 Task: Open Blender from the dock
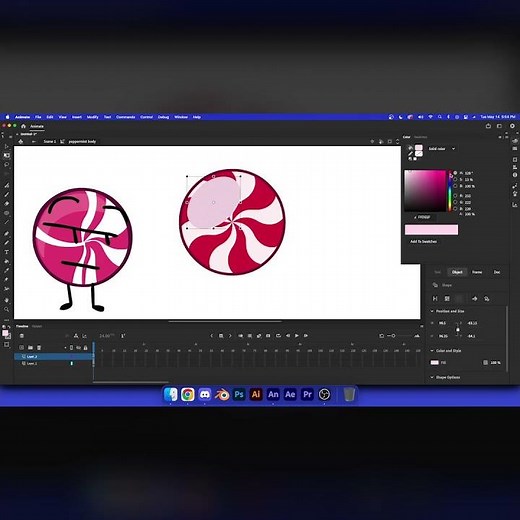tap(222, 394)
